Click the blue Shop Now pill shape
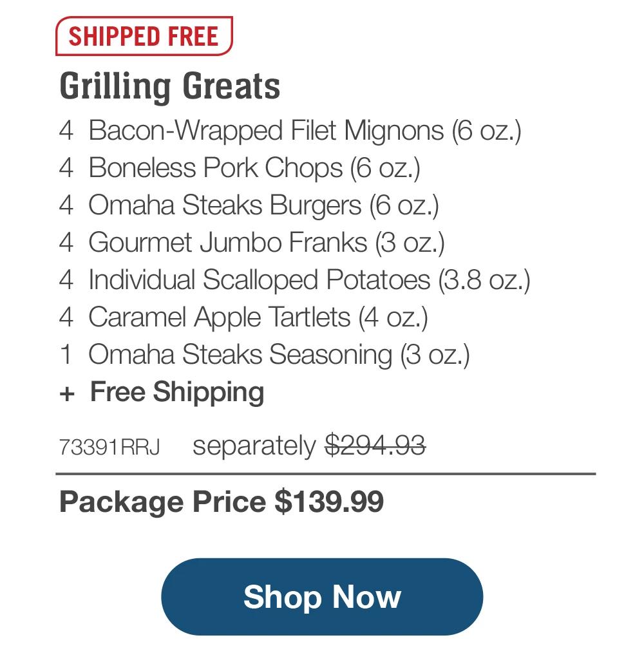Image resolution: width=644 pixels, height=660 pixels. [322, 596]
